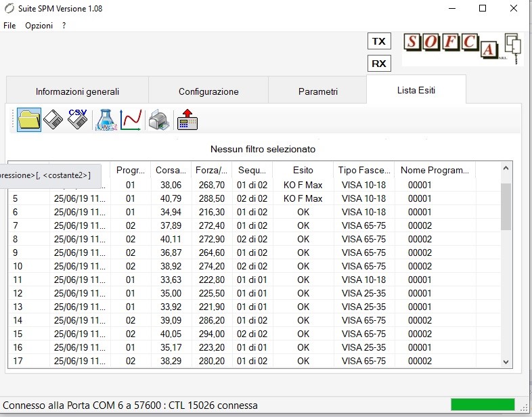Click sequence cell in row 15
Image resolution: width=532 pixels, height=417 pixels.
coord(252,334)
